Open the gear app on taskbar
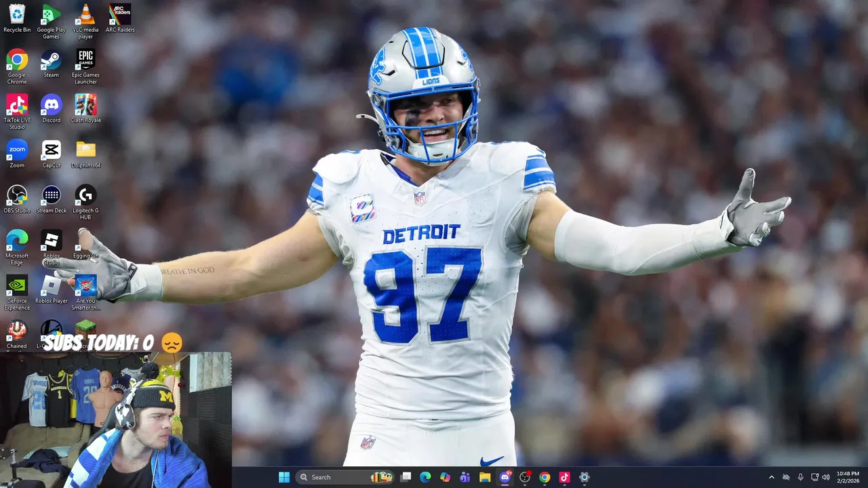The image size is (868, 488). (584, 477)
